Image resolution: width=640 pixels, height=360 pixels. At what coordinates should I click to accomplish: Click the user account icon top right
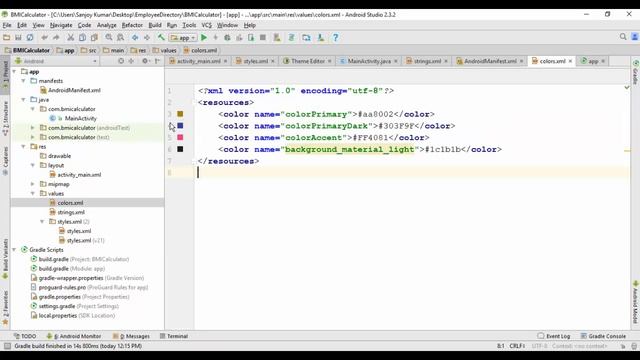[635, 37]
